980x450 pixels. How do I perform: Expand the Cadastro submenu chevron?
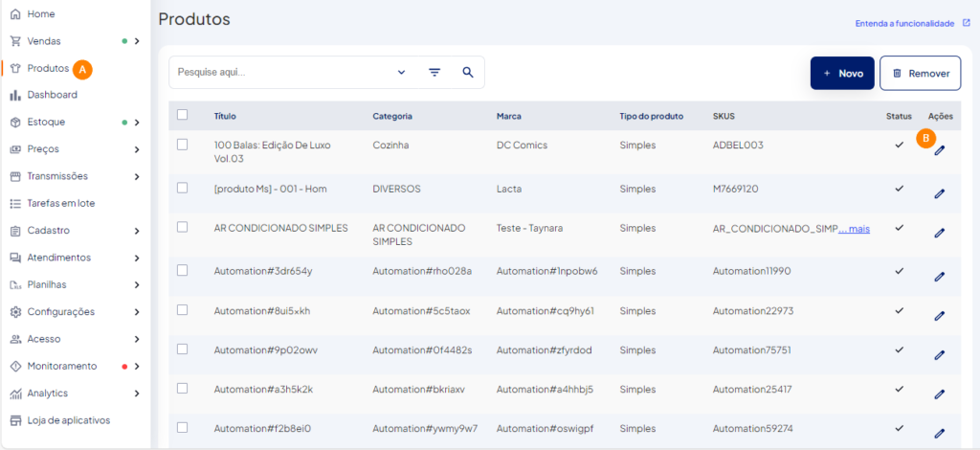[137, 232]
